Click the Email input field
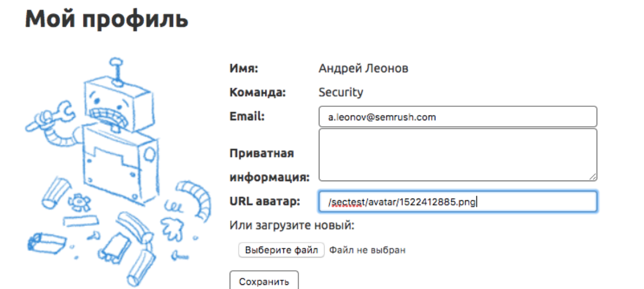Screen dimensions: 644x289 (457, 117)
